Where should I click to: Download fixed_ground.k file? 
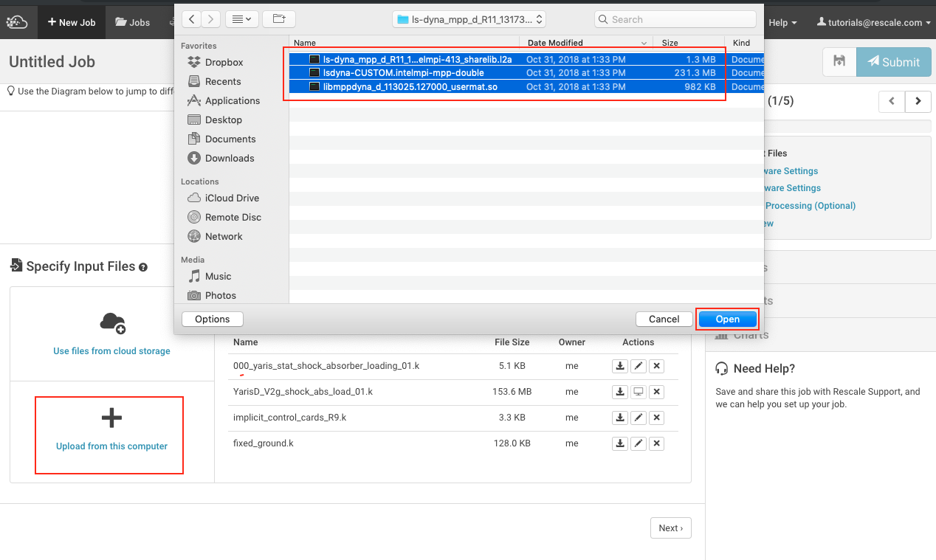click(620, 443)
